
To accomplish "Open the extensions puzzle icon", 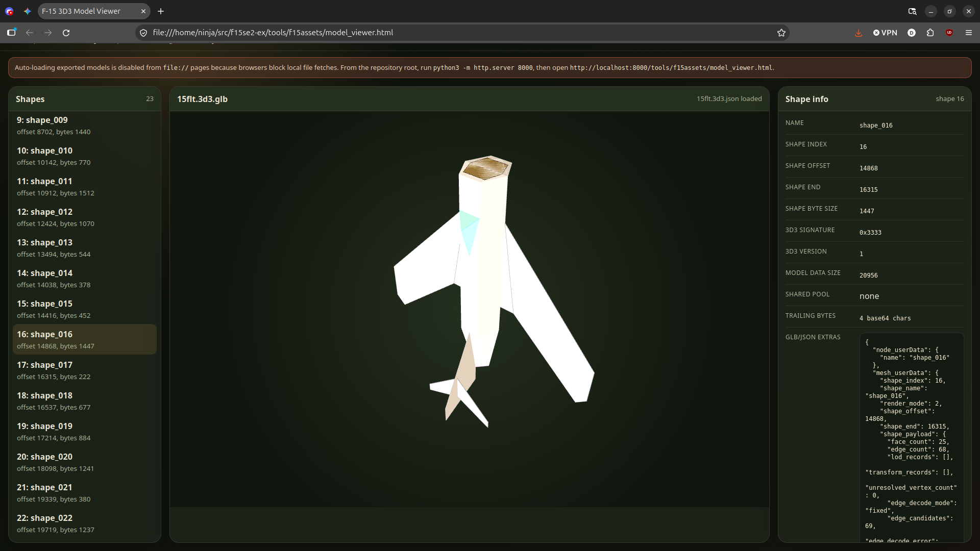I will click(x=930, y=33).
